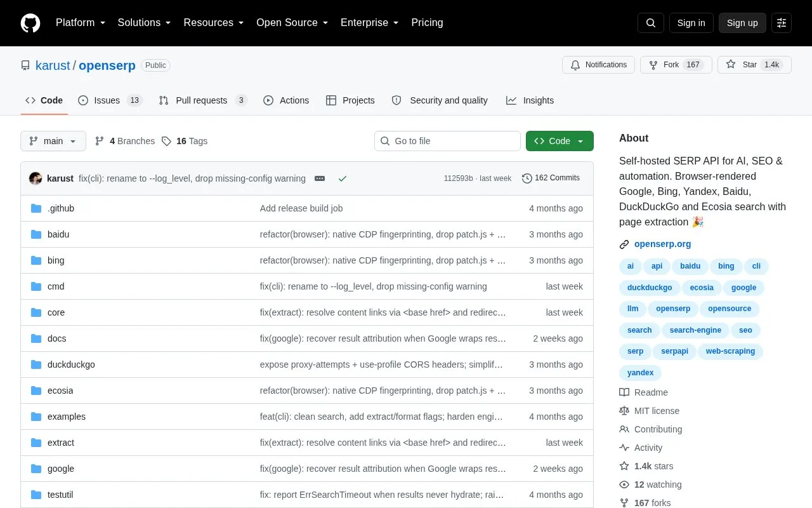Click the search magnifier icon in header
The width and height of the screenshot is (812, 508).
[651, 23]
